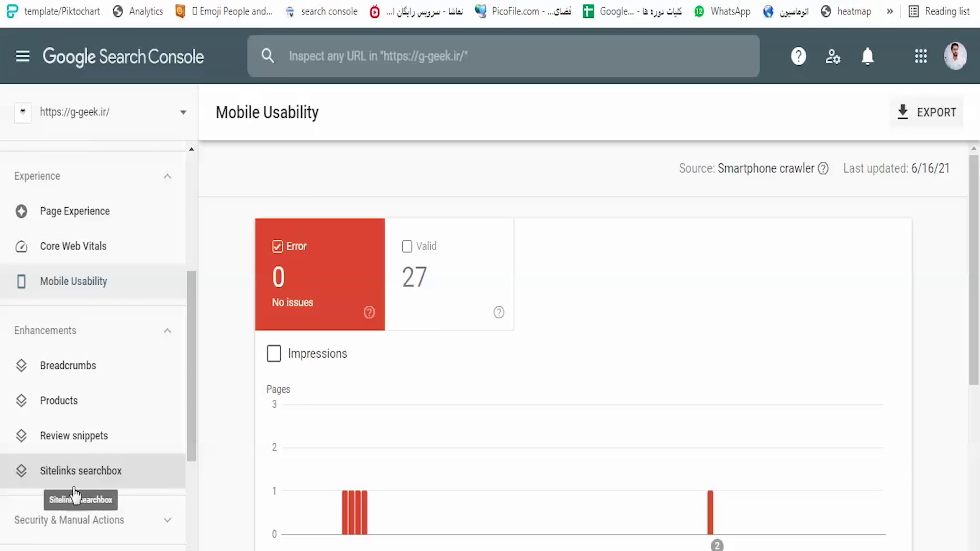Viewport: 980px width, 551px height.
Task: Open the Google apps grid icon
Action: (x=920, y=56)
